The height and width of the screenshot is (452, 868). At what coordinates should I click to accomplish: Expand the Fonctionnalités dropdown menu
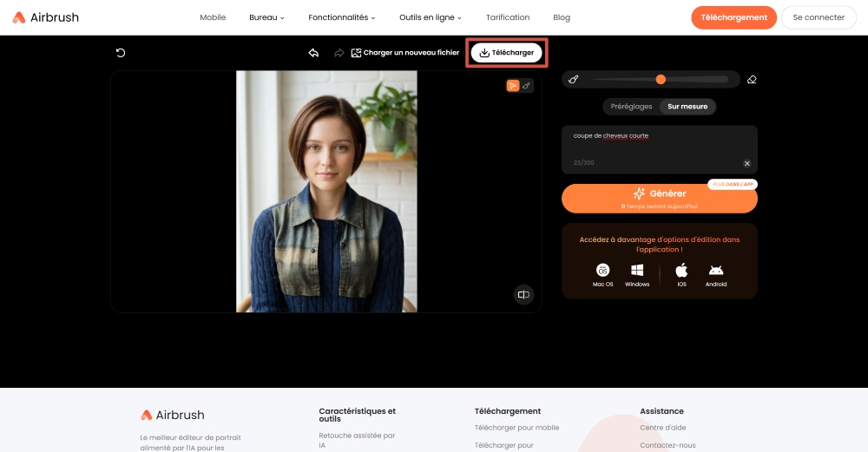tap(341, 17)
